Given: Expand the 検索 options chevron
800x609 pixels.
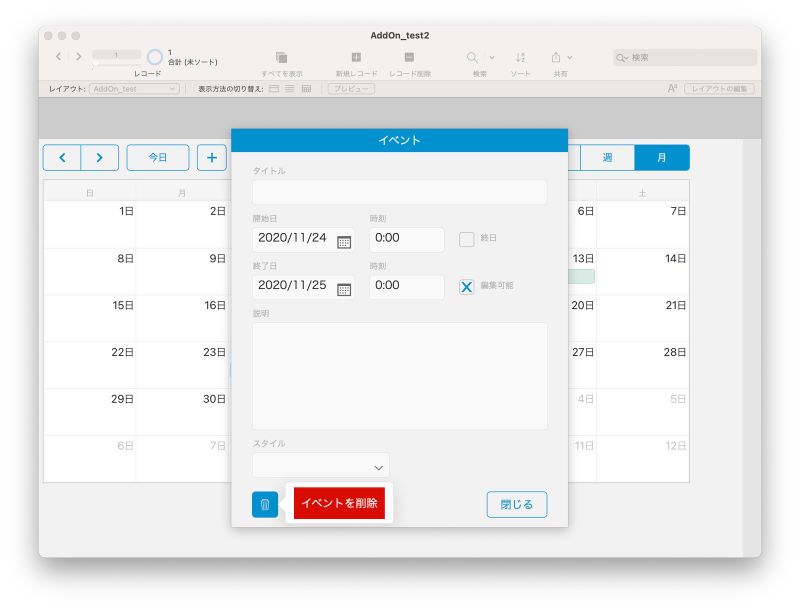Looking at the screenshot, I should 492,58.
